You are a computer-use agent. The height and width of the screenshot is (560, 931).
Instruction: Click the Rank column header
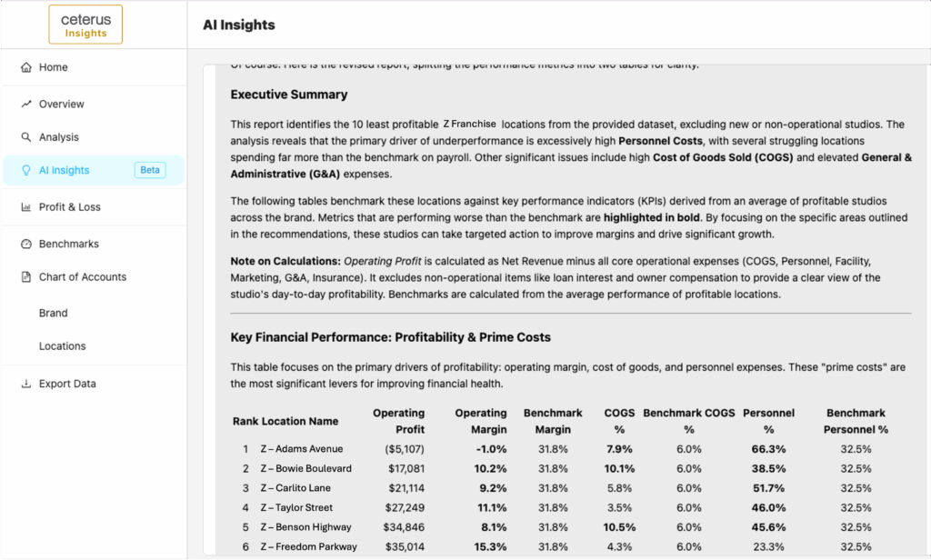[245, 421]
